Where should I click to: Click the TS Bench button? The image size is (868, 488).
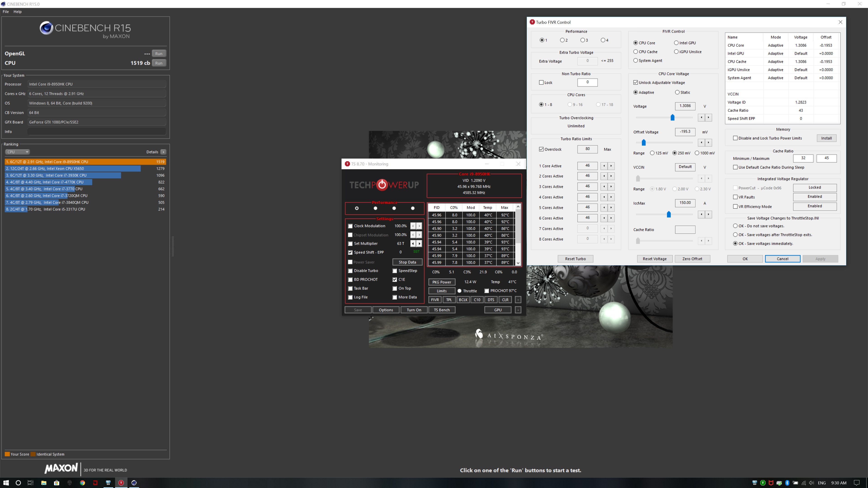[442, 310]
